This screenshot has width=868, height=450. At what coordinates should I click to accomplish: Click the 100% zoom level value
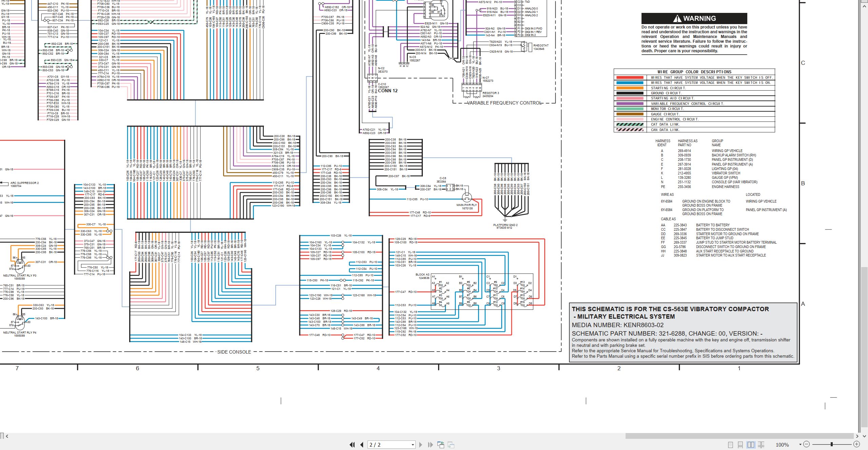tap(782, 445)
